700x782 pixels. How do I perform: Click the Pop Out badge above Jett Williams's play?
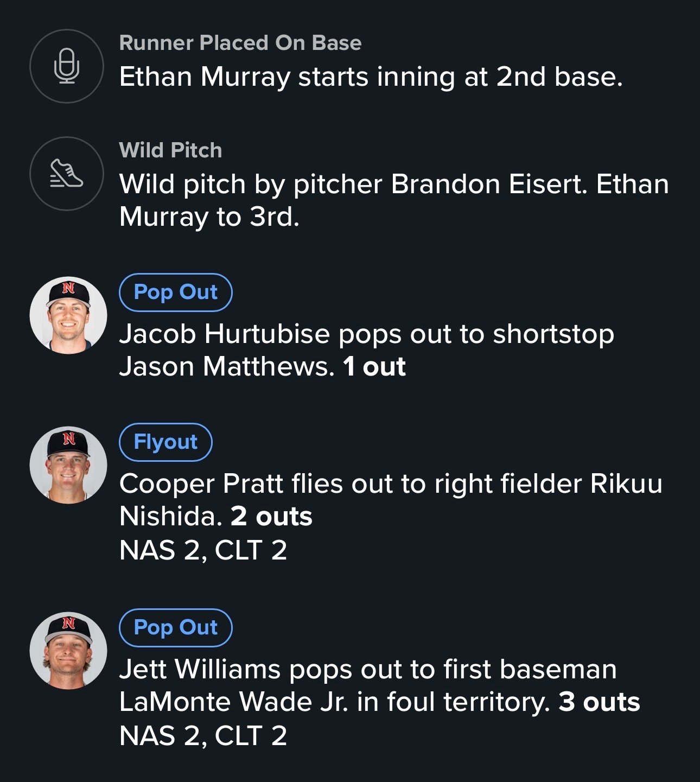[175, 628]
